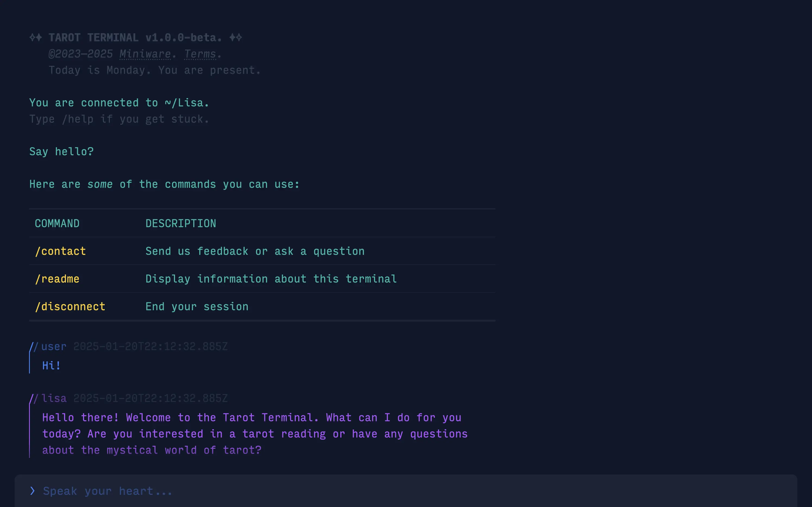
Task: Click the purple double-slash marker beside lisa
Action: click(34, 398)
